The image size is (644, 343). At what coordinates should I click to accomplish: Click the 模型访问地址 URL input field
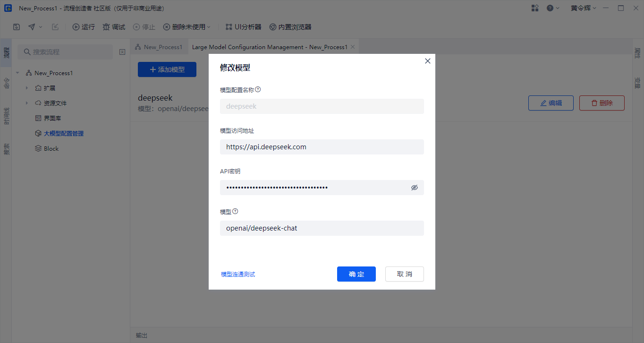pos(322,147)
